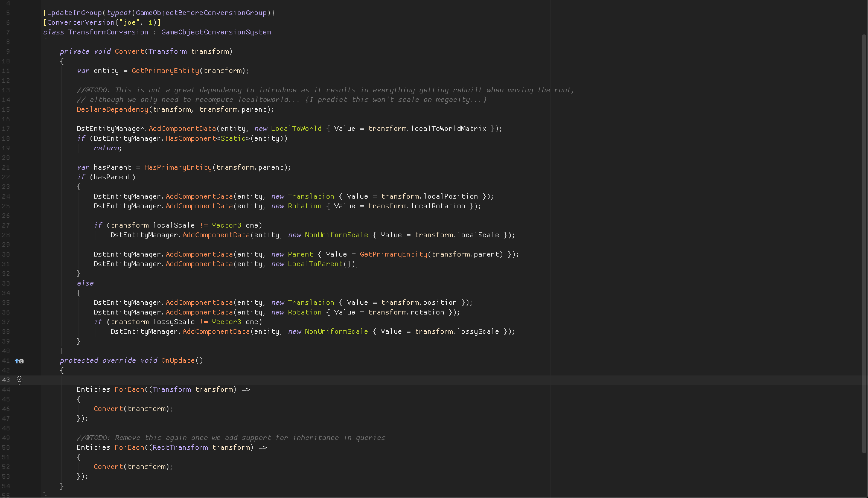Click the Parent type on line 30
This screenshot has width=868, height=498.
click(x=300, y=254)
